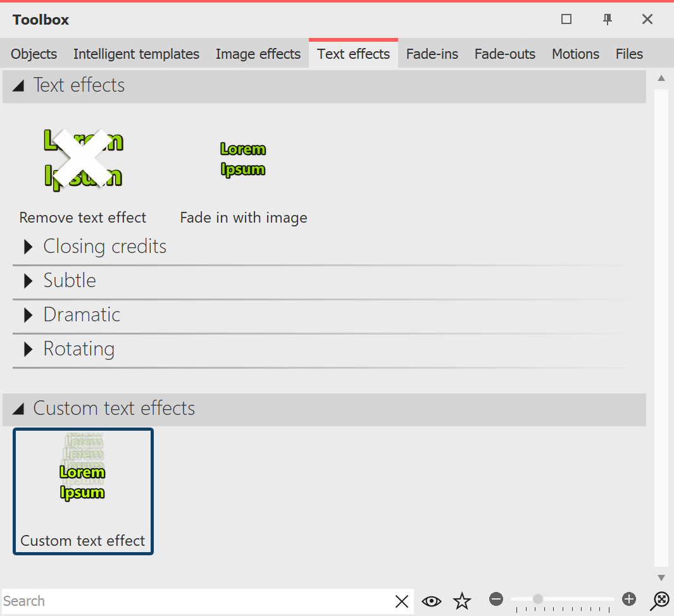Toggle the favorites star filter
This screenshot has height=616, width=674.
462,601
